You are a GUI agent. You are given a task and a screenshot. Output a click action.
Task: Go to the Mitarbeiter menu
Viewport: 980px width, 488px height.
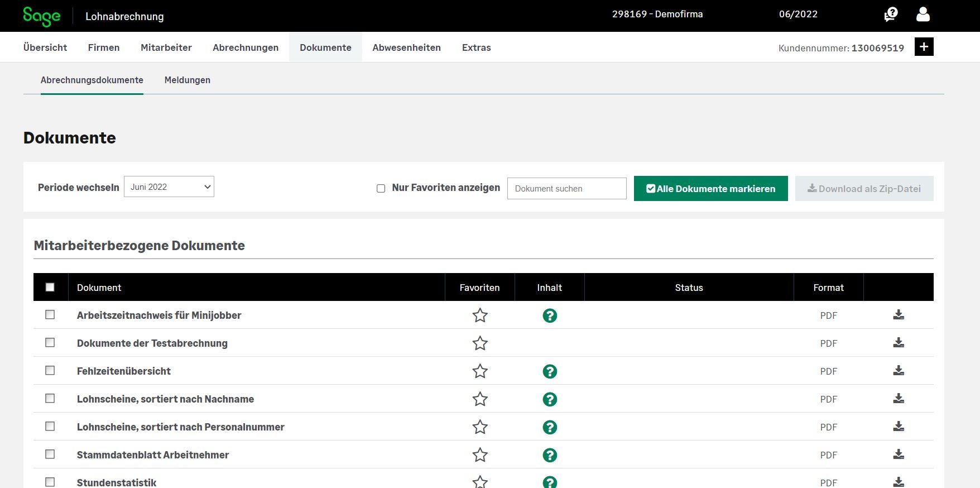pyautogui.click(x=166, y=47)
